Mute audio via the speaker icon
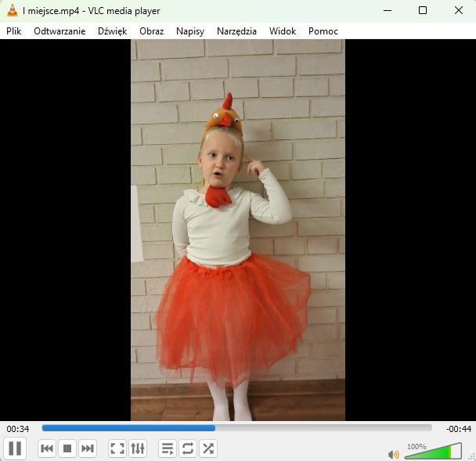This screenshot has width=476, height=461. click(393, 454)
